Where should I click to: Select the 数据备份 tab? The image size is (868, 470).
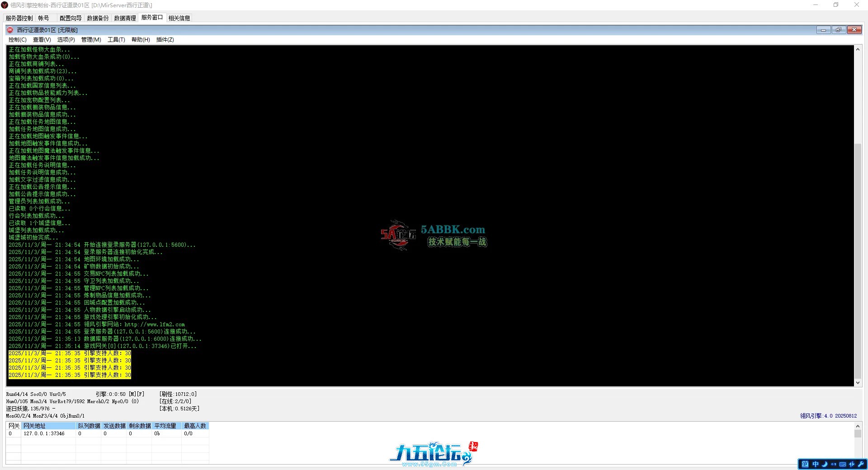(x=98, y=18)
